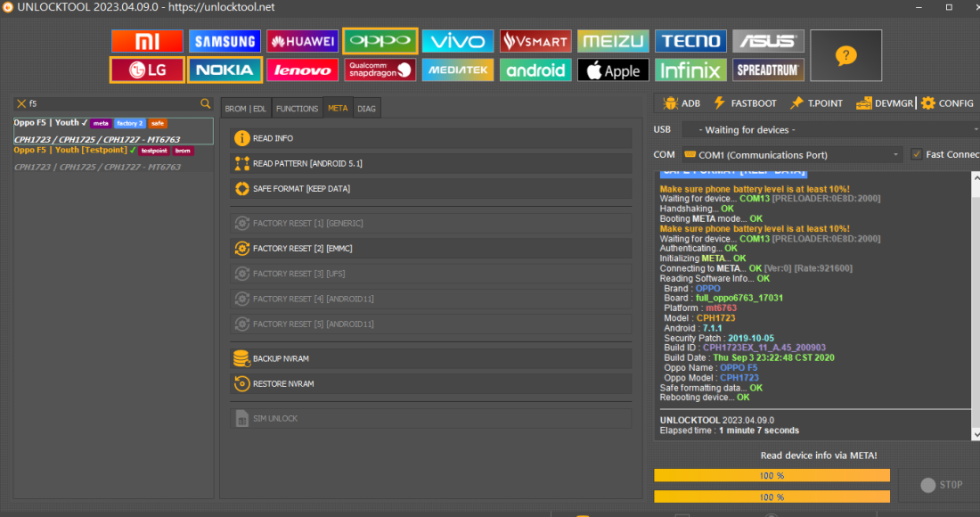Open T.POINT test point reference
The width and height of the screenshot is (980, 517).
tap(816, 103)
